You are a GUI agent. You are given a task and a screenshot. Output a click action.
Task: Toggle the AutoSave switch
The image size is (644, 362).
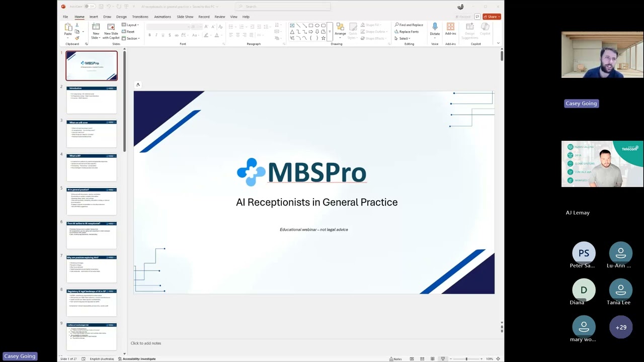(x=90, y=7)
